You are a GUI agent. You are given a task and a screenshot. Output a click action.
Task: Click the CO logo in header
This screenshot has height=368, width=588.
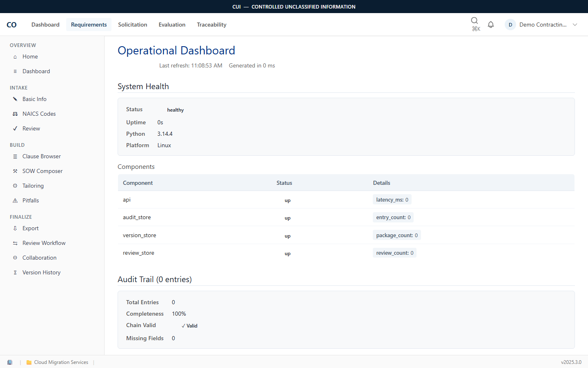coord(11,25)
